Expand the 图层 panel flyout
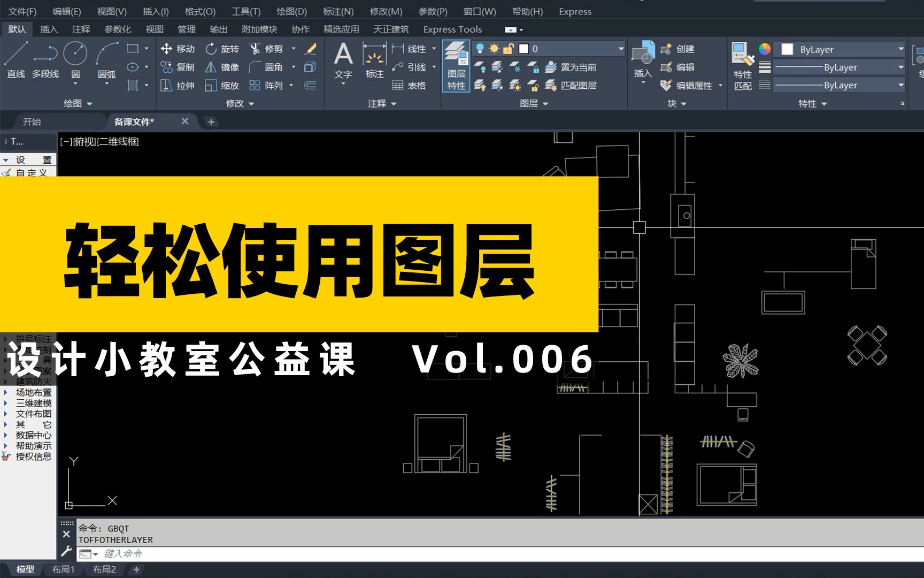 (534, 103)
